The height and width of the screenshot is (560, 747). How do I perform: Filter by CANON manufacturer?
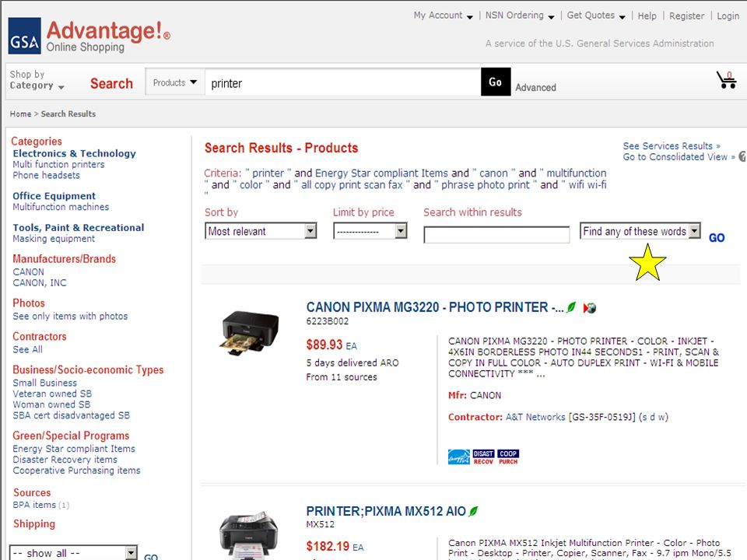[28, 272]
